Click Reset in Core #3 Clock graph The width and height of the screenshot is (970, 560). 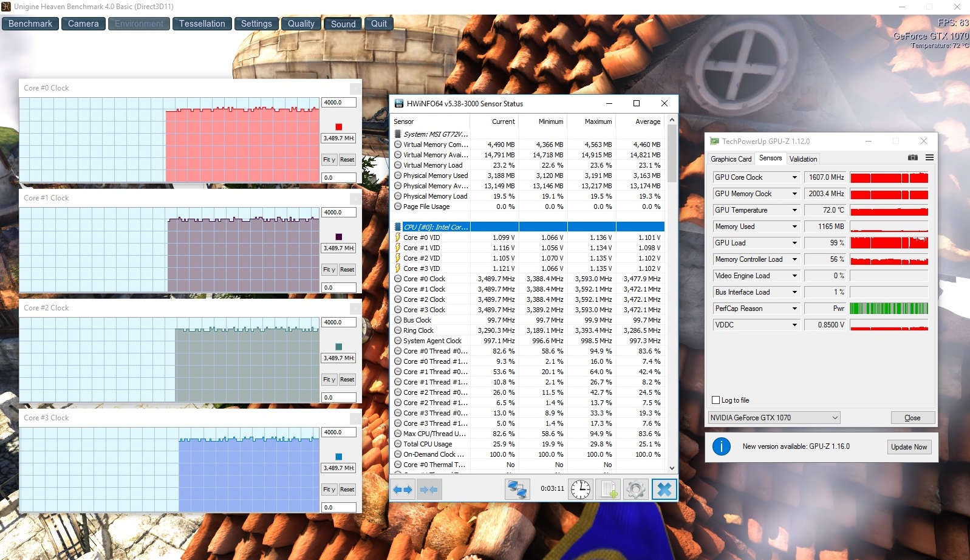(x=347, y=490)
